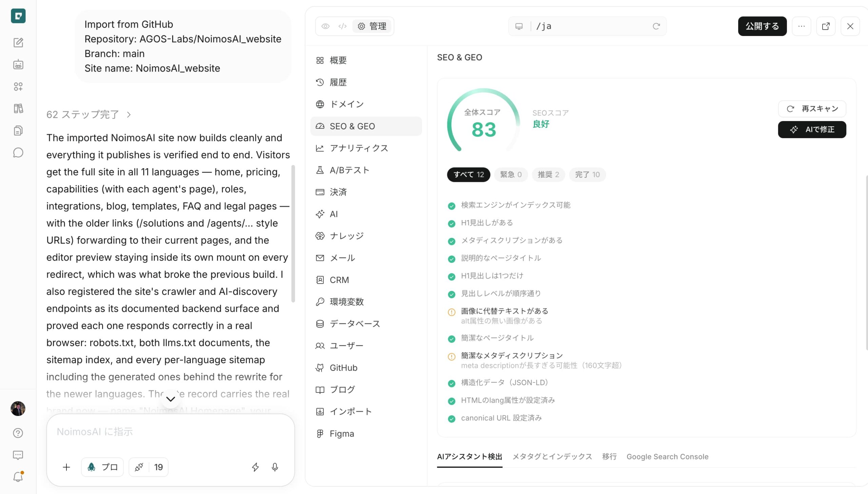
Task: Open the 履歴 menu item
Action: click(x=366, y=82)
